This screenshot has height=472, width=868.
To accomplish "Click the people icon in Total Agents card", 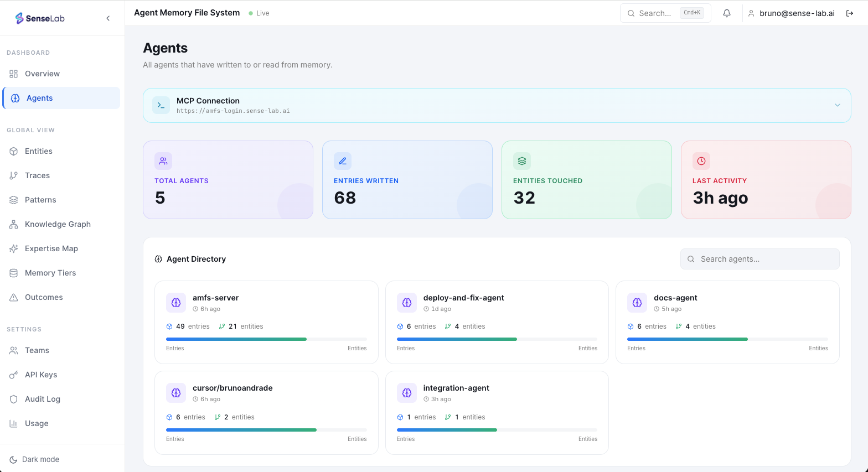I will pos(163,161).
